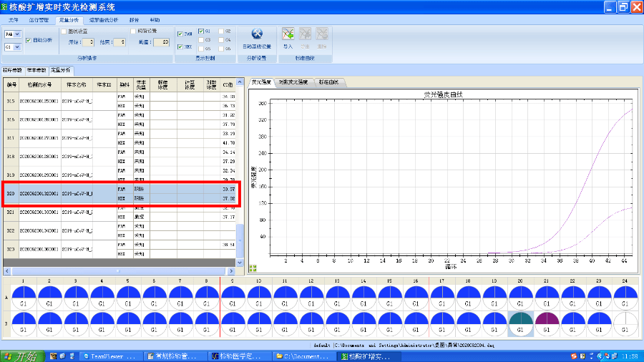Switch to C:\Document taskbar folder window
The height and width of the screenshot is (362, 644).
(x=304, y=356)
